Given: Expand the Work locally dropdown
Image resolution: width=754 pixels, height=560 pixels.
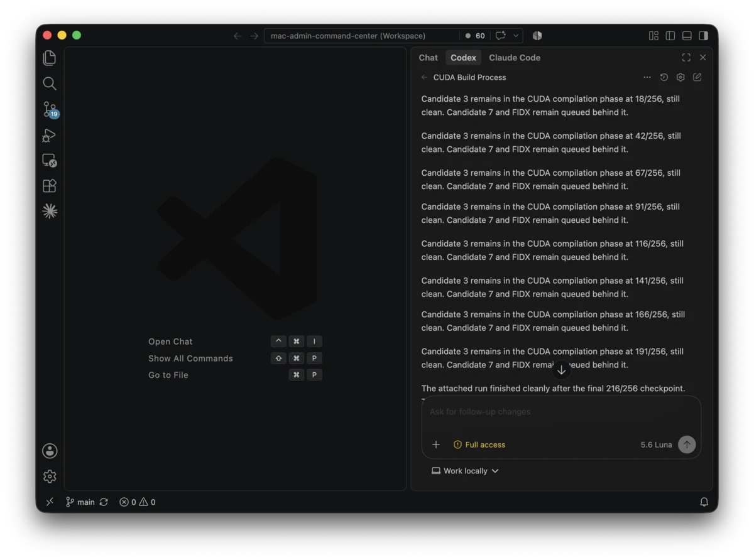Looking at the screenshot, I should click(x=465, y=471).
